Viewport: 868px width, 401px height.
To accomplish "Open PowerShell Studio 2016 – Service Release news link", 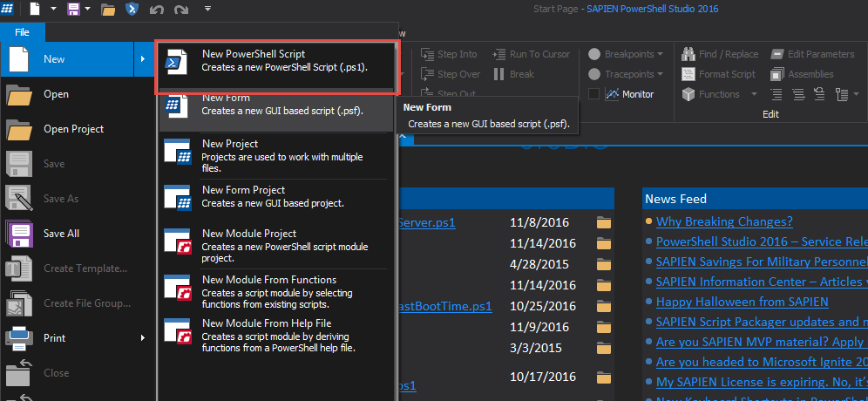I will pos(762,242).
